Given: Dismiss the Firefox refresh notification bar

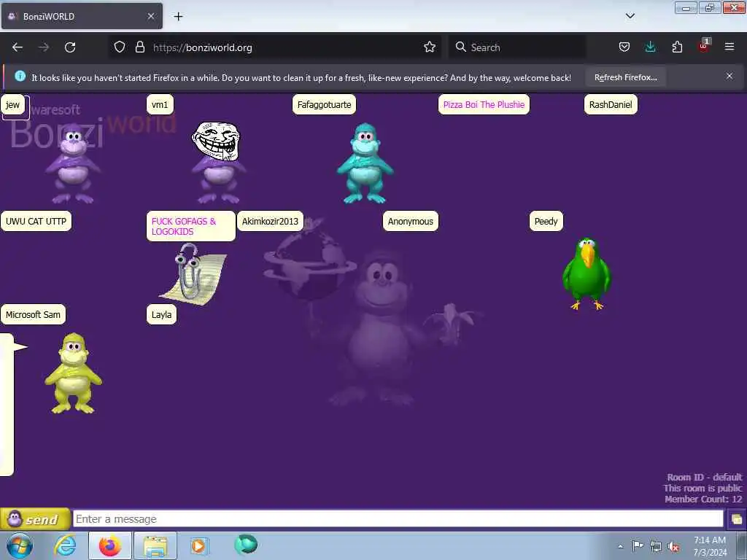Looking at the screenshot, I should 729,76.
